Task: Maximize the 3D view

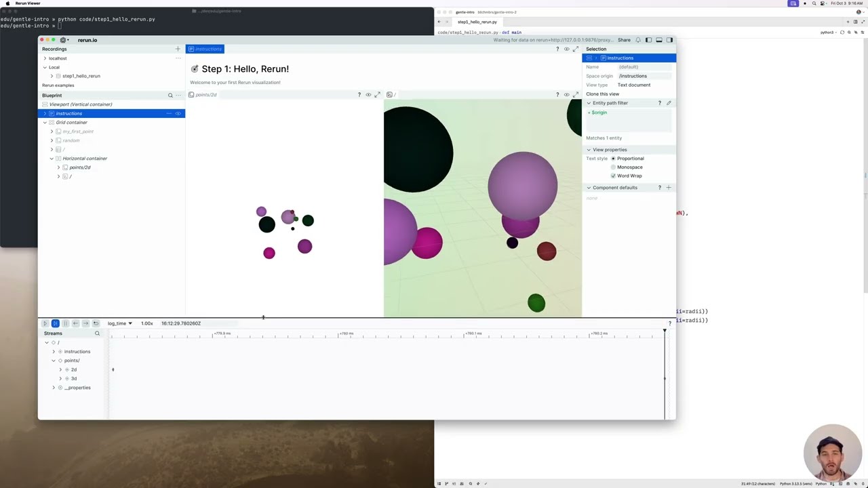Action: click(x=576, y=95)
